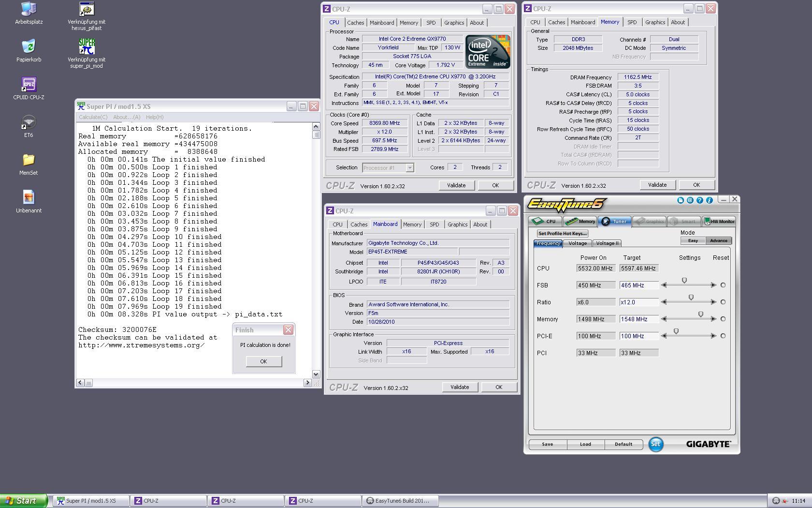Screen dimensions: 812x508
Task: Click the PCI-E slider handle
Action: 676,331
